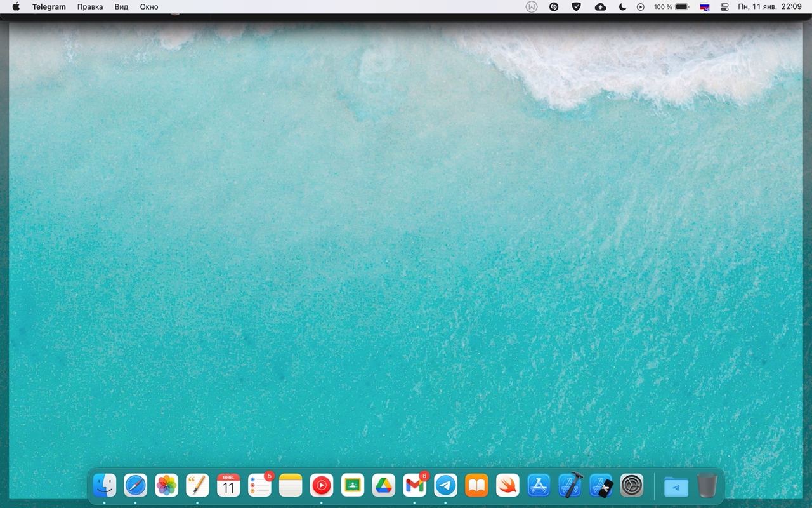The height and width of the screenshot is (508, 812).
Task: Open the App Store in the Dock
Action: coord(539,486)
